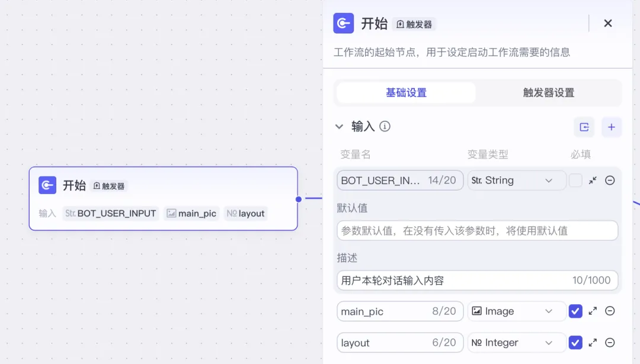Click the info icon next to 输入
The width and height of the screenshot is (640, 364).
coord(385,126)
